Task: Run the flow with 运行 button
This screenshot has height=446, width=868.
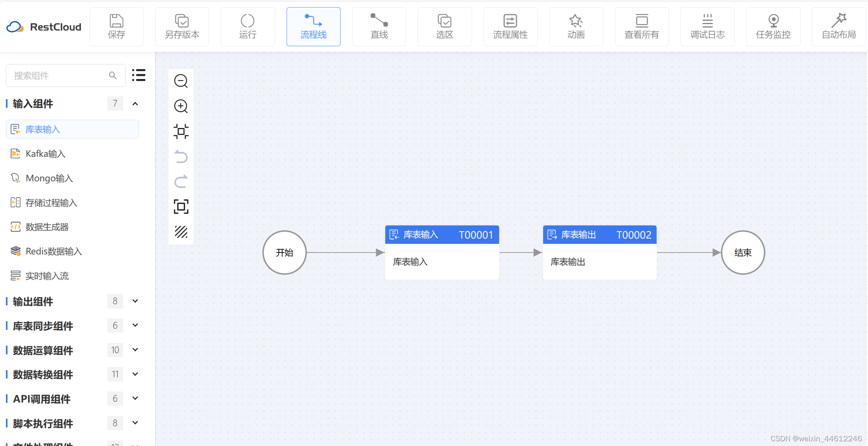Action: pyautogui.click(x=247, y=26)
